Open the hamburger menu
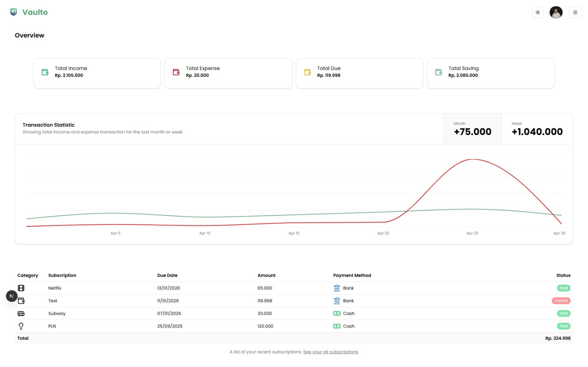 575,12
